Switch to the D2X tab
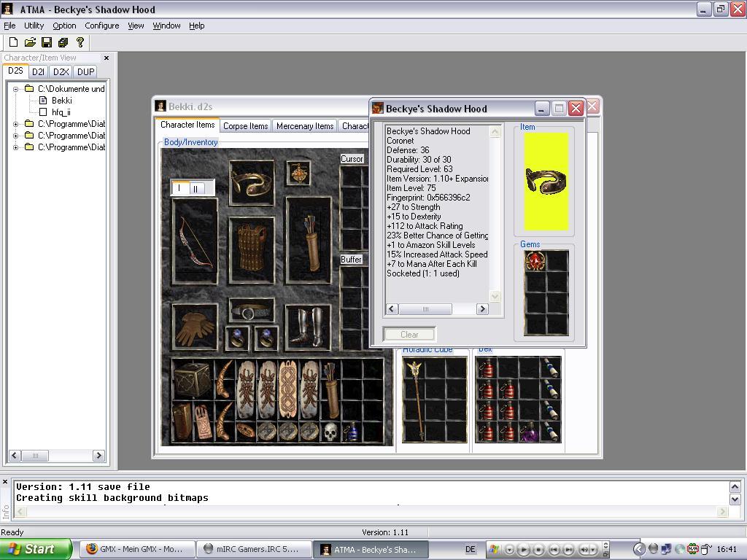This screenshot has width=747, height=560. [x=61, y=72]
